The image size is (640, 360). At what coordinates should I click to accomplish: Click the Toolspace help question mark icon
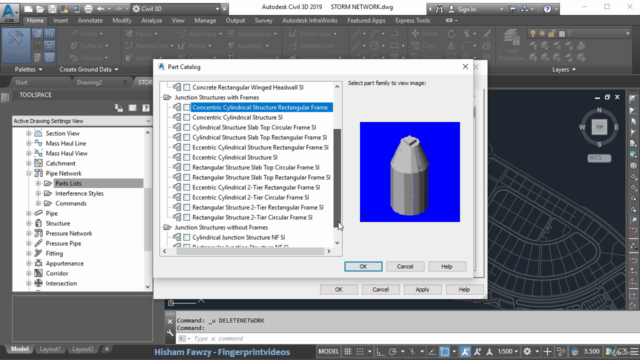coord(146,108)
